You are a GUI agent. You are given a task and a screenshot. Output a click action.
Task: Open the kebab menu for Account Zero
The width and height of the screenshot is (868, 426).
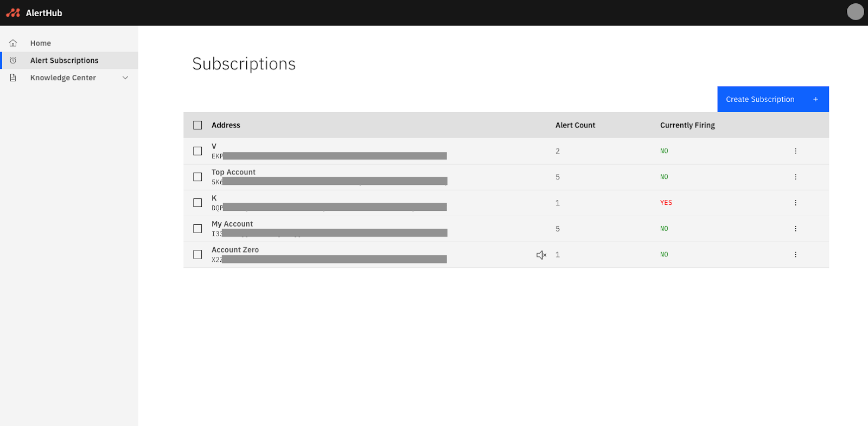click(x=795, y=254)
